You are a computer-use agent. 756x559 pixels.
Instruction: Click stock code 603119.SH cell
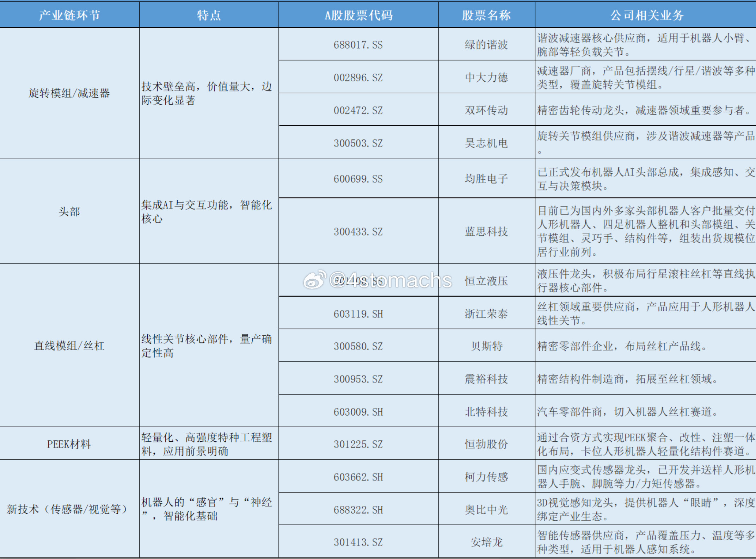tap(358, 313)
